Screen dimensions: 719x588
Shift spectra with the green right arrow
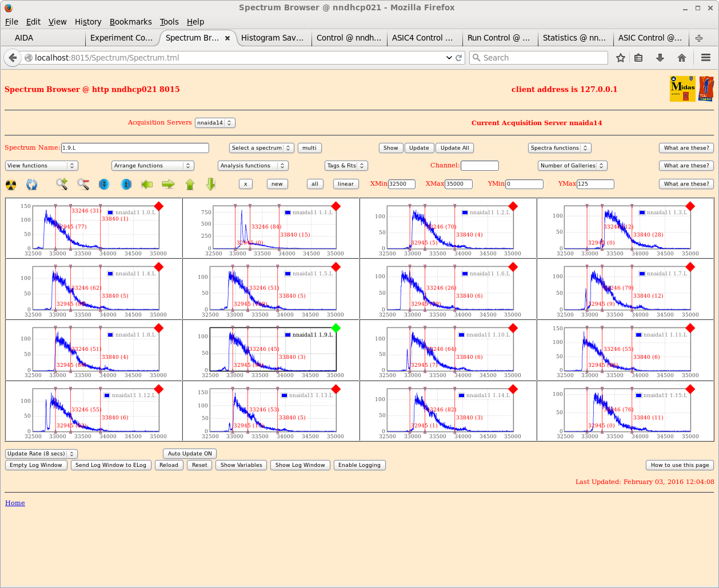click(x=168, y=184)
